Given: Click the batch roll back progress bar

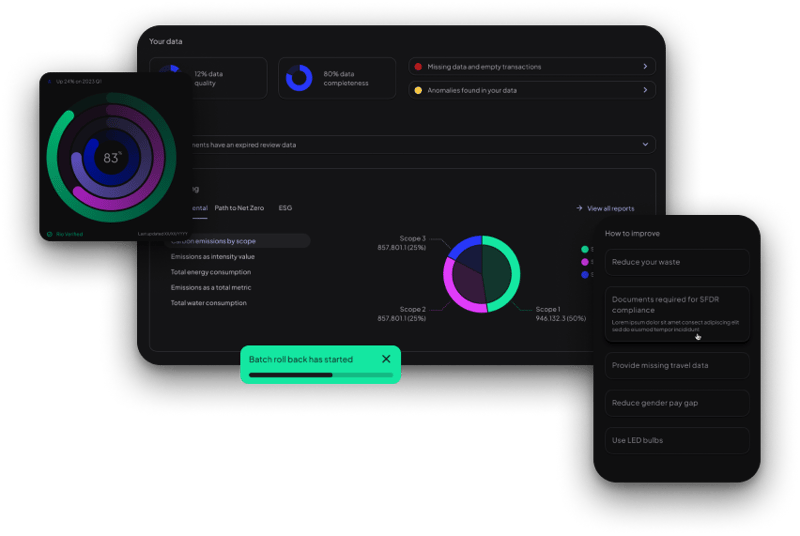Looking at the screenshot, I should point(321,375).
